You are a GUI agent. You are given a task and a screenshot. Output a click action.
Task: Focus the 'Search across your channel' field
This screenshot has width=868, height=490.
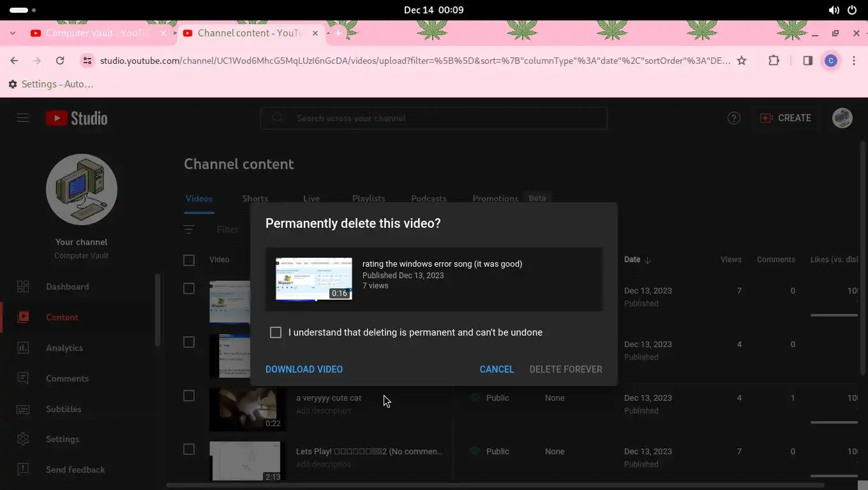click(433, 118)
